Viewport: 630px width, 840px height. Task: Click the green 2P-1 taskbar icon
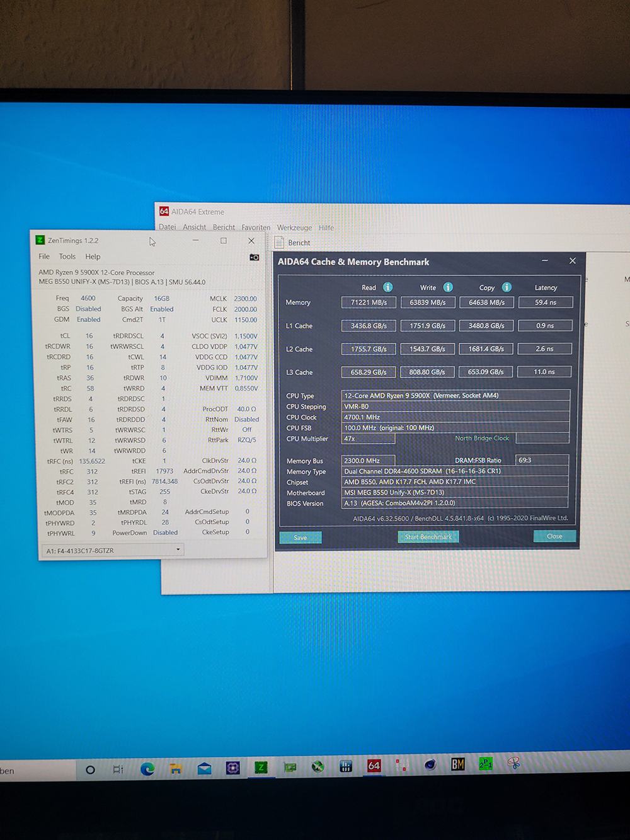pyautogui.click(x=486, y=764)
